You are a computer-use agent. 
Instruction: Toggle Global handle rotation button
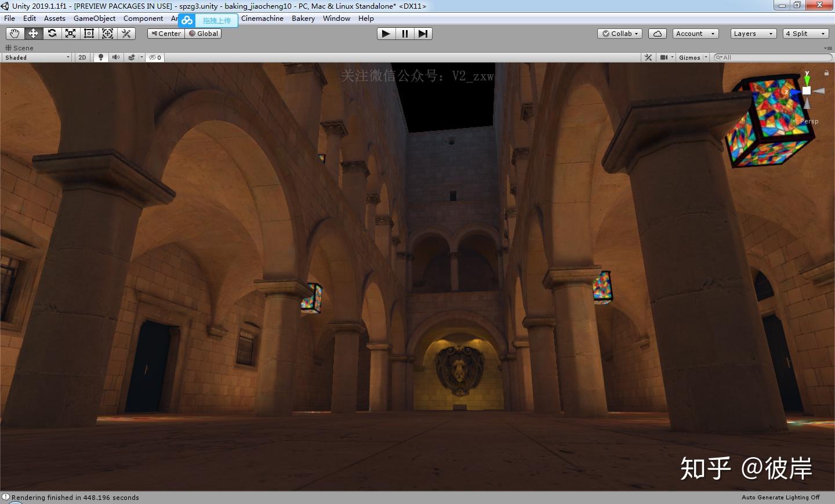pos(203,34)
